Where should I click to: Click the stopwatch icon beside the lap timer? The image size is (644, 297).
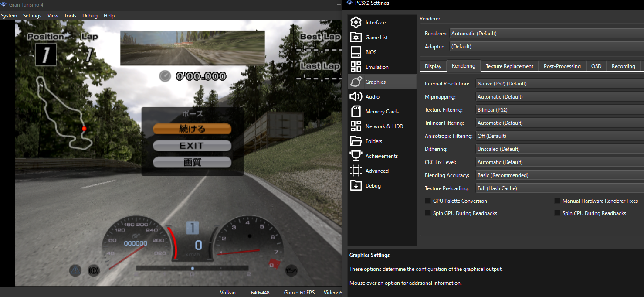point(165,76)
